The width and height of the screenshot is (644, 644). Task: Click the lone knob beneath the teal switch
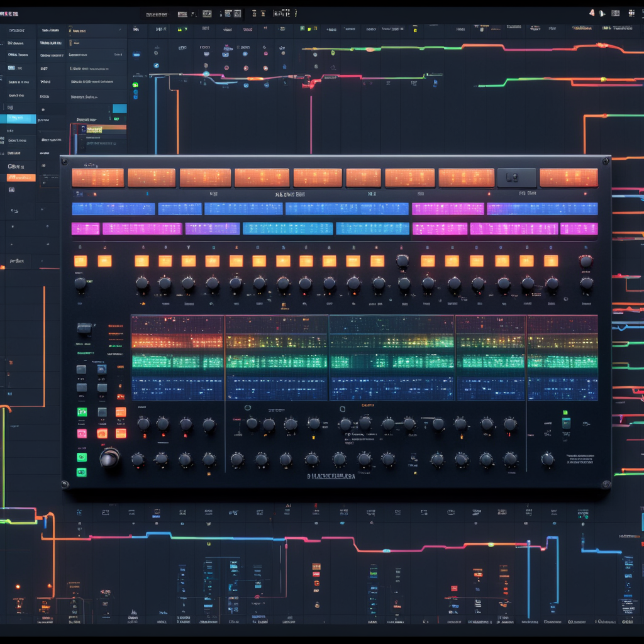(x=548, y=459)
